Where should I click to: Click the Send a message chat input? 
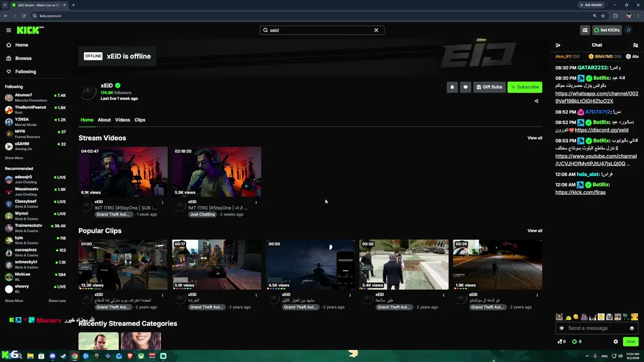pyautogui.click(x=597, y=328)
